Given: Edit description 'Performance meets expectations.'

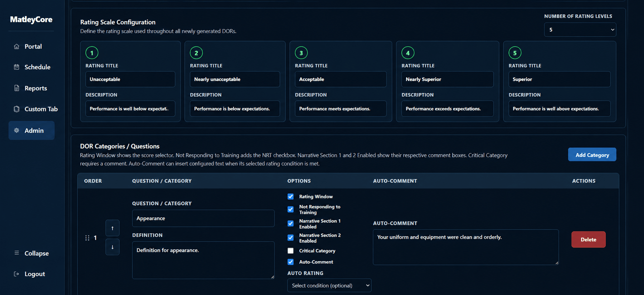Looking at the screenshot, I should 341,109.
